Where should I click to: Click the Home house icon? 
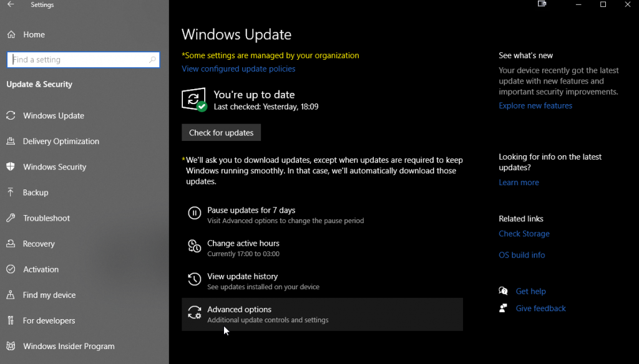coord(11,35)
